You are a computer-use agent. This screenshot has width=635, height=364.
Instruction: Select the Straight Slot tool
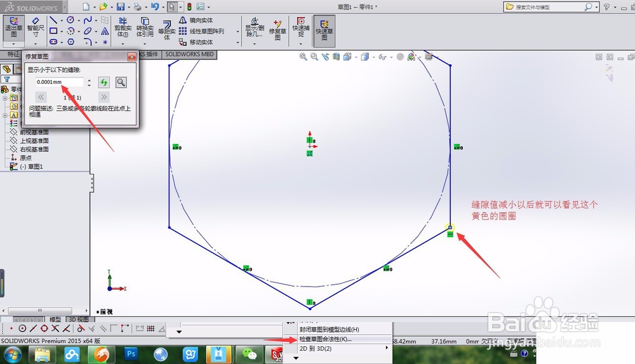point(53,42)
